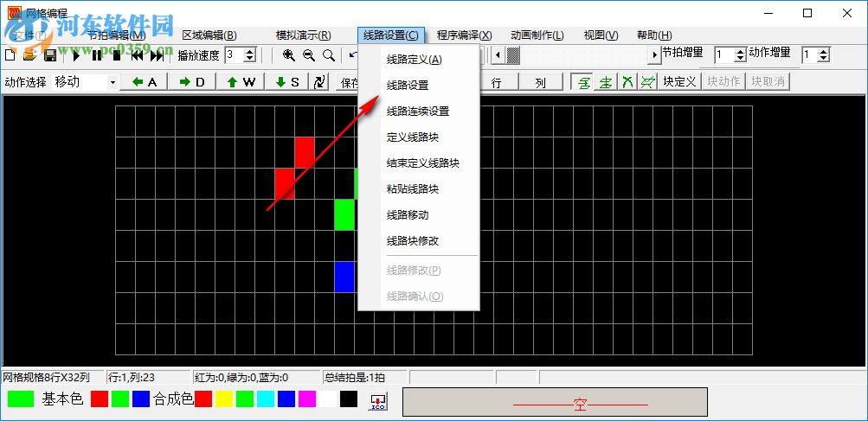
Task: Increase 动作增量 with the up arrow
Action: coord(824,51)
